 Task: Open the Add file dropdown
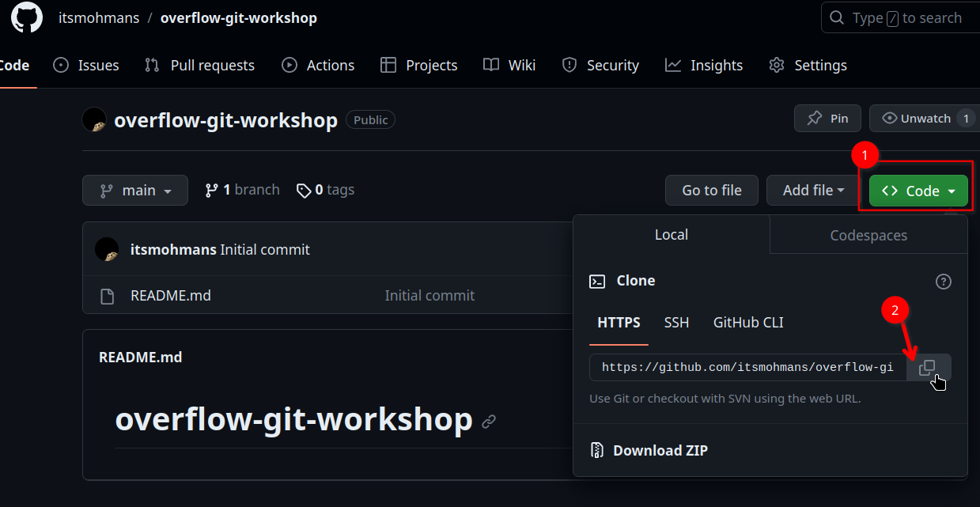click(813, 191)
